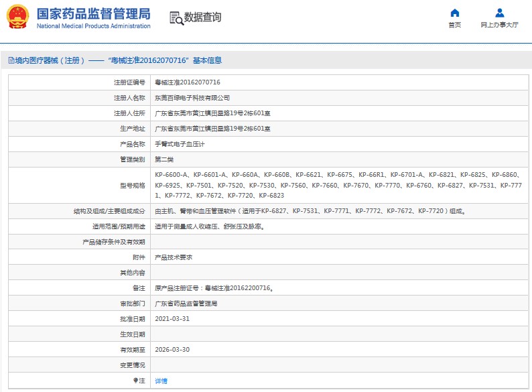This screenshot has height=392, width=532.
Task: Click 广东省药品监督管理局 approval department
Action: coord(186,304)
